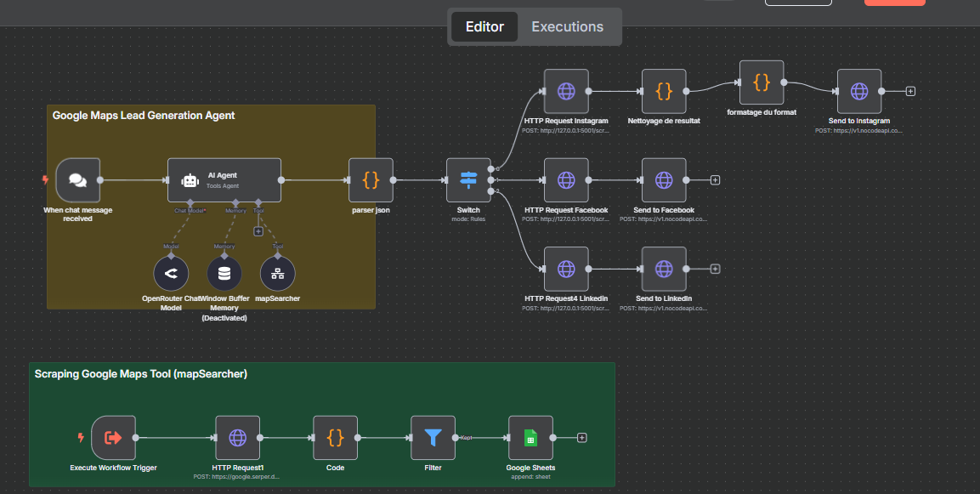Open the Switch node
The height and width of the screenshot is (494, 980).
pyautogui.click(x=468, y=180)
